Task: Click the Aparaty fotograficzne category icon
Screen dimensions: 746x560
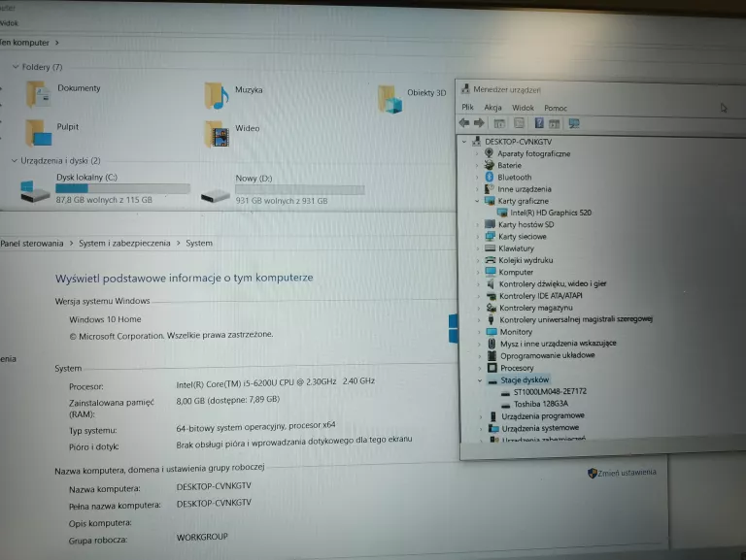Action: 489,153
